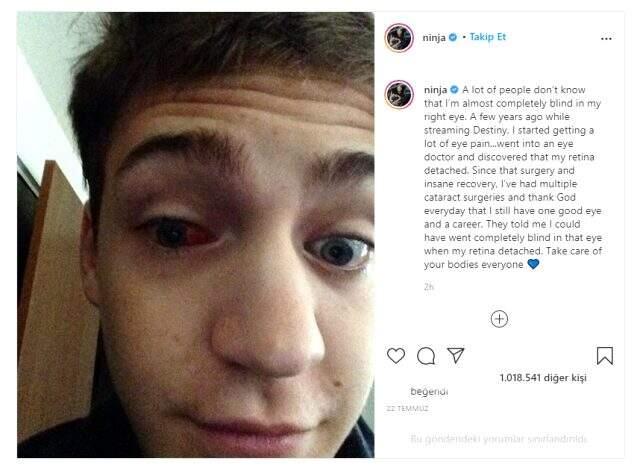Click the ninja username in the caption

click(x=436, y=90)
